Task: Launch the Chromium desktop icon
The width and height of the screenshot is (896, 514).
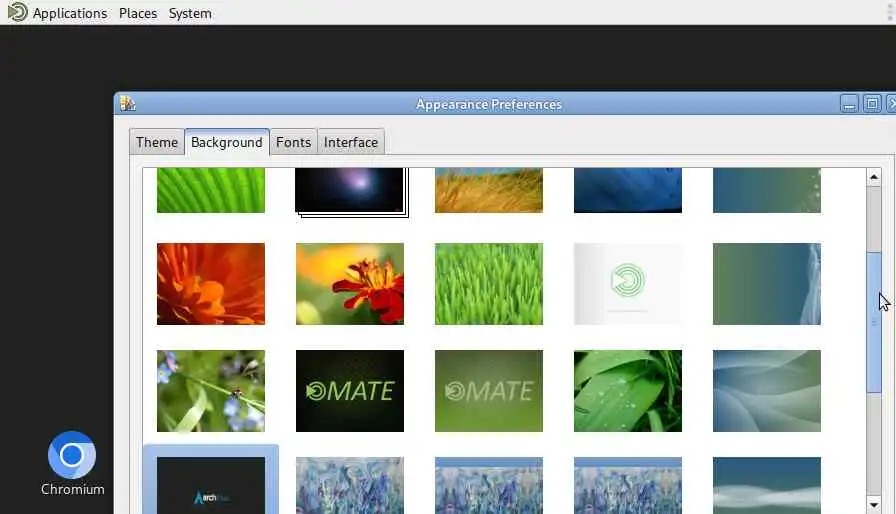Action: tap(72, 464)
